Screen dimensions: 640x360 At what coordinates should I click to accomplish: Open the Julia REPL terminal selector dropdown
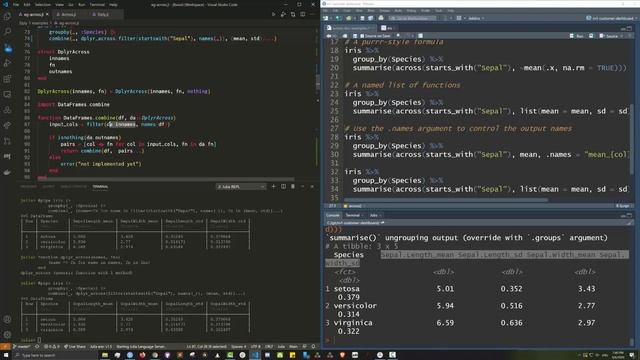coord(241,187)
